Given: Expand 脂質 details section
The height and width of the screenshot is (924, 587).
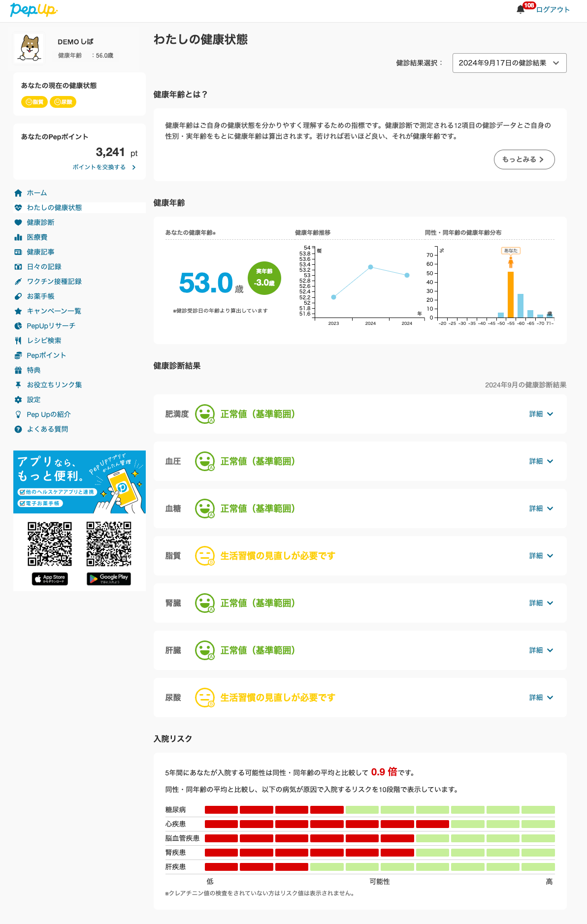Looking at the screenshot, I should [541, 556].
